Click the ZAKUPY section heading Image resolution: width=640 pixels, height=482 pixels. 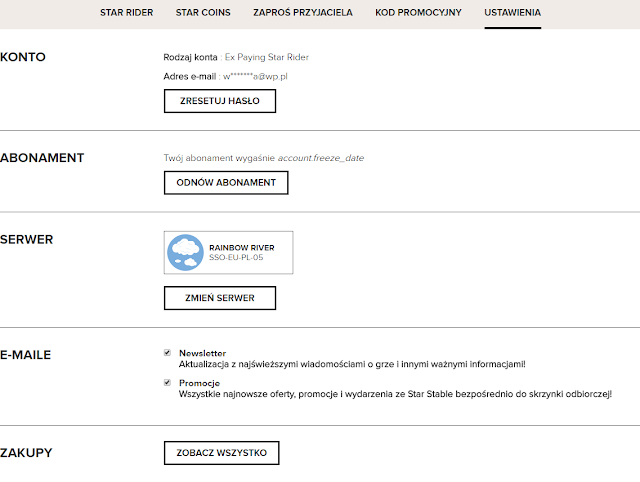[x=26, y=453]
